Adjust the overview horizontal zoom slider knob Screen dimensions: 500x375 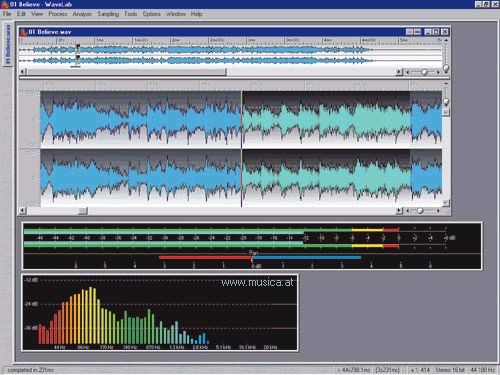[424, 72]
